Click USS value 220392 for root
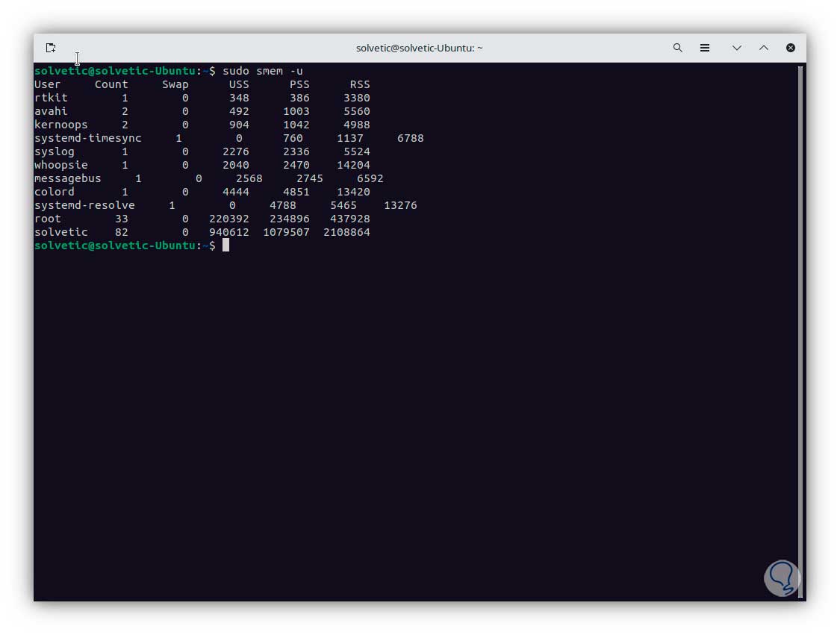The image size is (840, 635). coord(228,219)
